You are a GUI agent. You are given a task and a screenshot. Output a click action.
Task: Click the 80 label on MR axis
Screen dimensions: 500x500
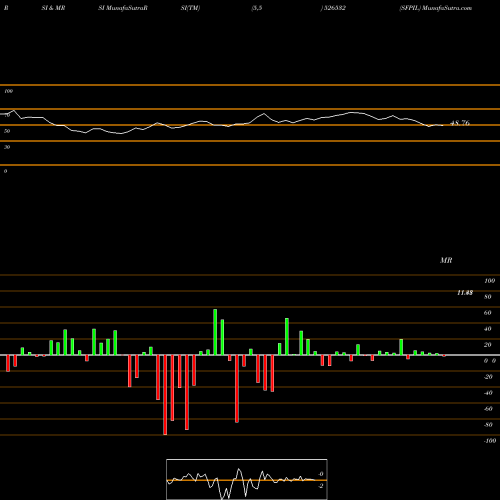(488, 297)
